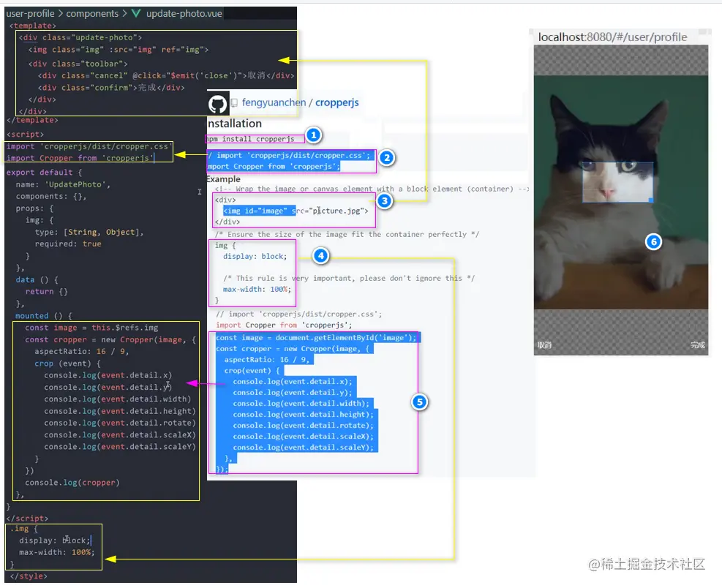Image resolution: width=722 pixels, height=588 pixels.
Task: Click 'required: true' line in editor
Action: pyautogui.click(x=68, y=244)
